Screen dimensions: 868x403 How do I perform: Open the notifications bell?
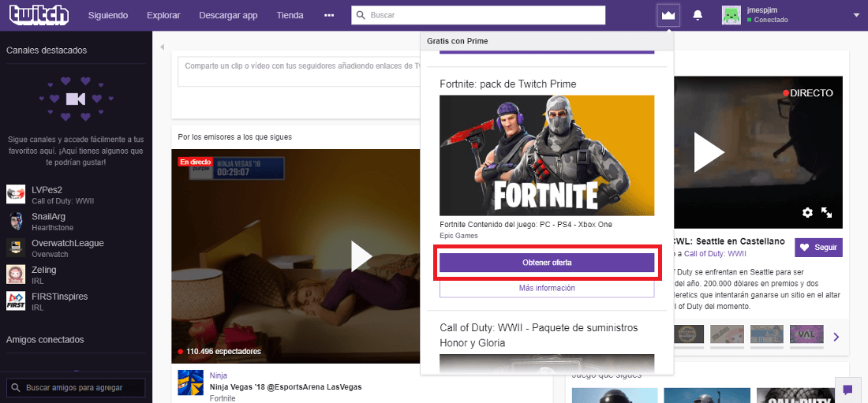pos(698,16)
